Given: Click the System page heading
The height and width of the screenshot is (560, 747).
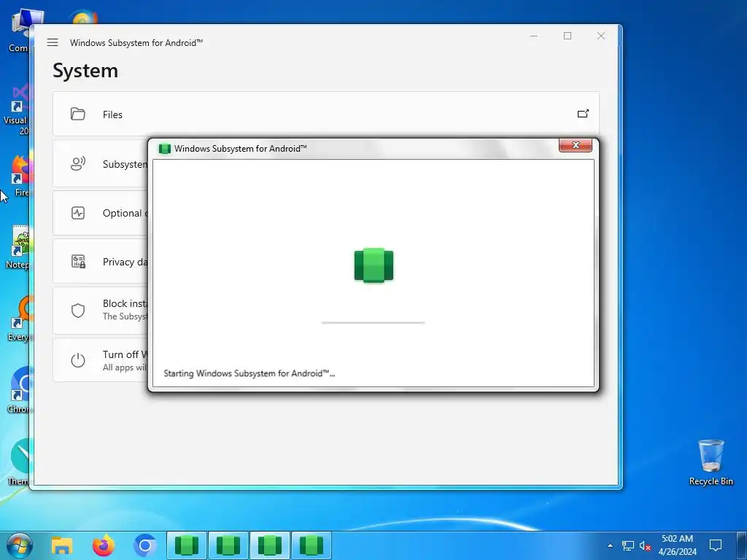Looking at the screenshot, I should pos(85,71).
